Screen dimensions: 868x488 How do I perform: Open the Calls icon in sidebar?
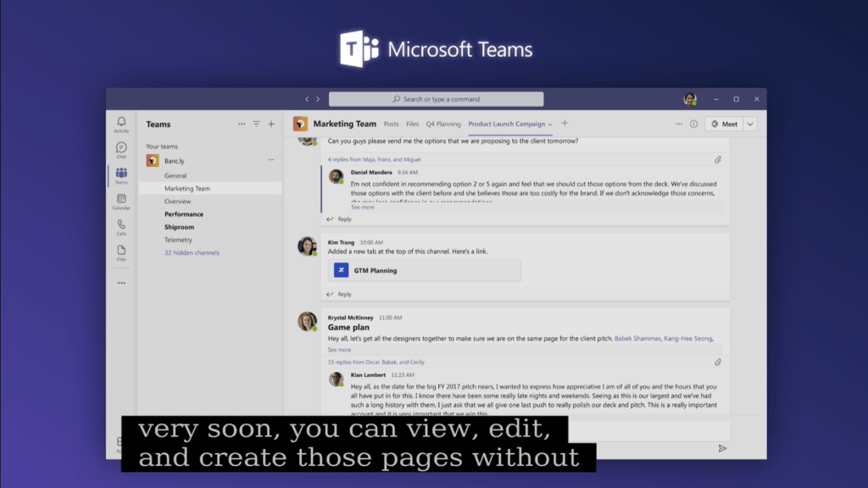click(x=121, y=227)
